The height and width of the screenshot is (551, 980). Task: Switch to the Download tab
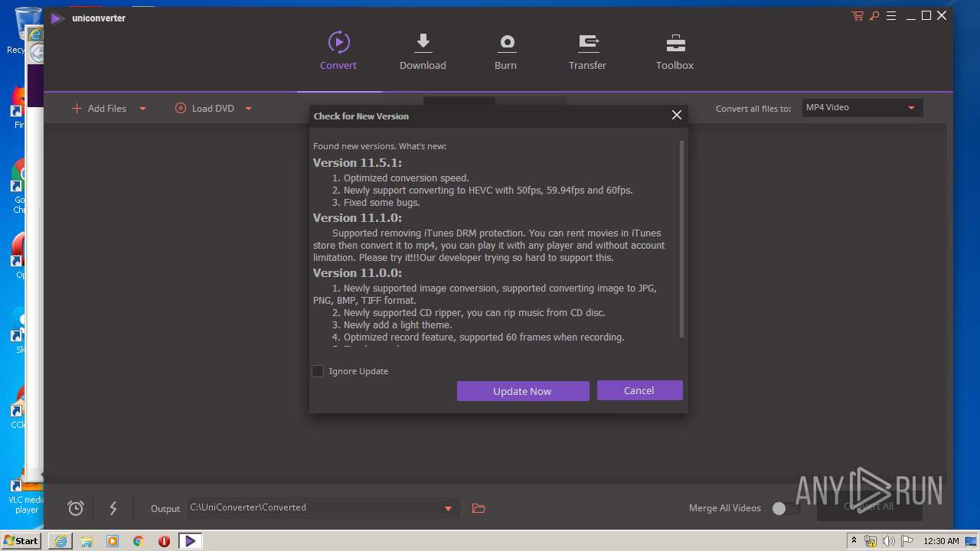423,51
